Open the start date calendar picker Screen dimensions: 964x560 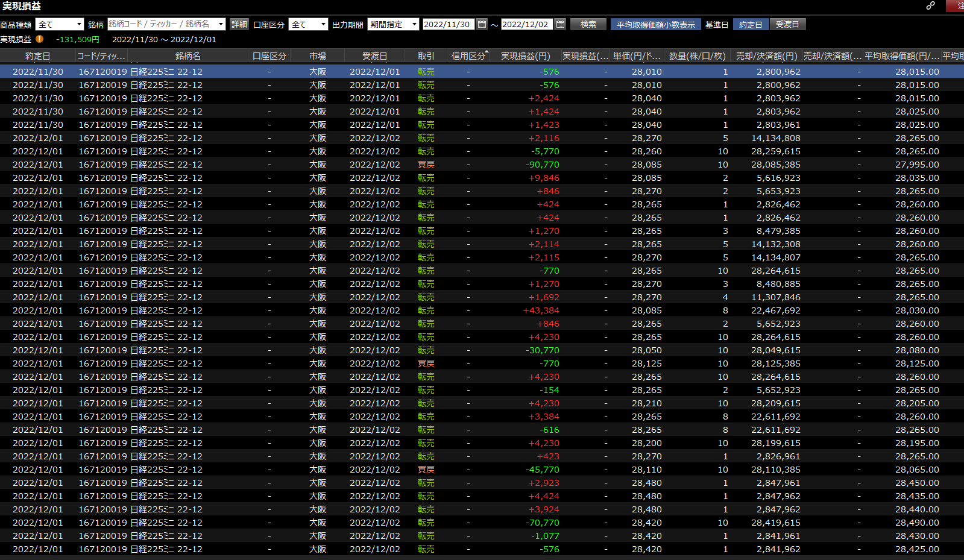pyautogui.click(x=482, y=24)
